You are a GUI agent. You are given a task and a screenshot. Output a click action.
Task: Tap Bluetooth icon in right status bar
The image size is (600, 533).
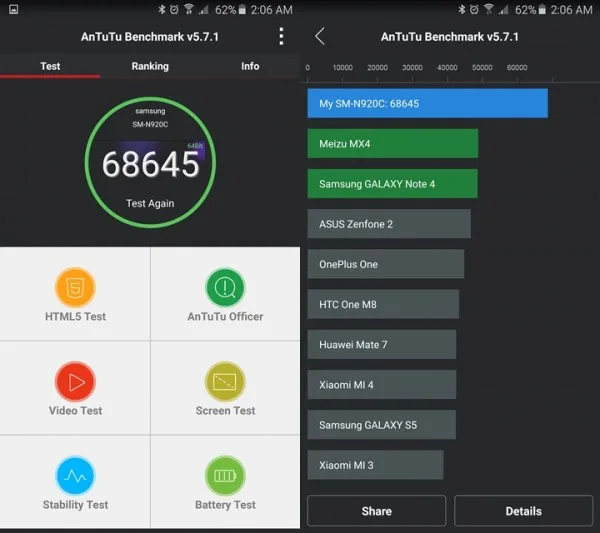pos(462,9)
